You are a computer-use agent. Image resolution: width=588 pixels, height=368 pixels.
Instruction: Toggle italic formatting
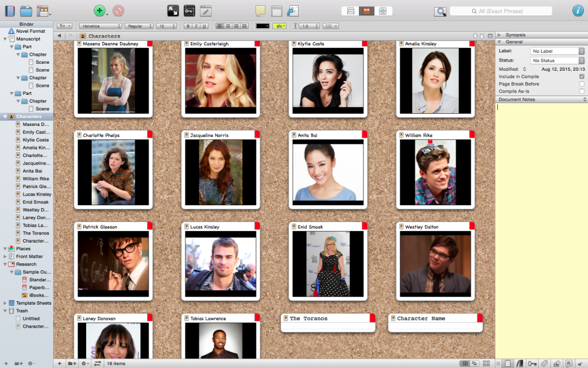point(196,26)
